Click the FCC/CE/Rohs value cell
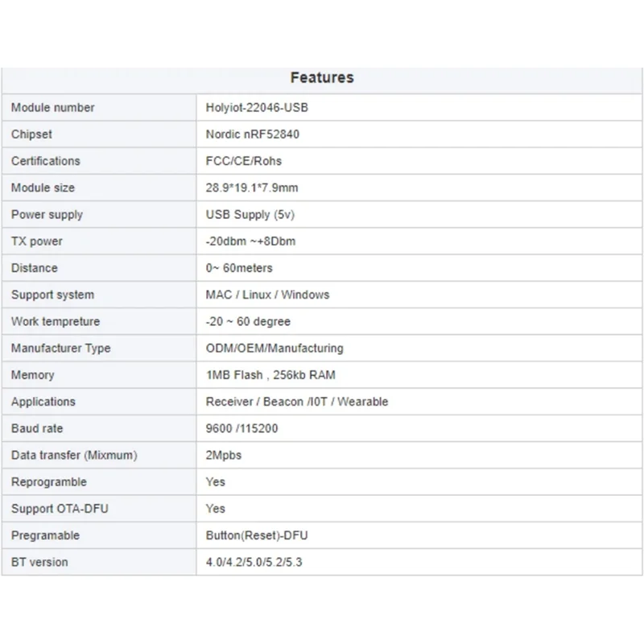The width and height of the screenshot is (644, 644). (x=244, y=161)
